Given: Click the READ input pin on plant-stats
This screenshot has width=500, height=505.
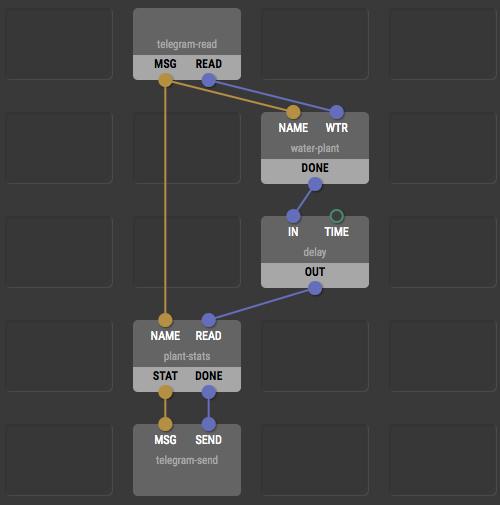Looking at the screenshot, I should coord(209,320).
